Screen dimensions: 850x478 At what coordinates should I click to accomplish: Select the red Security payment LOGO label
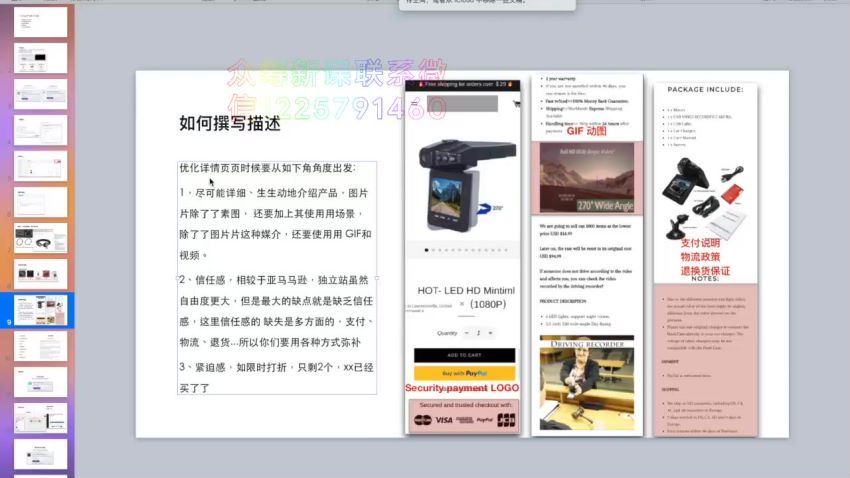pos(462,388)
